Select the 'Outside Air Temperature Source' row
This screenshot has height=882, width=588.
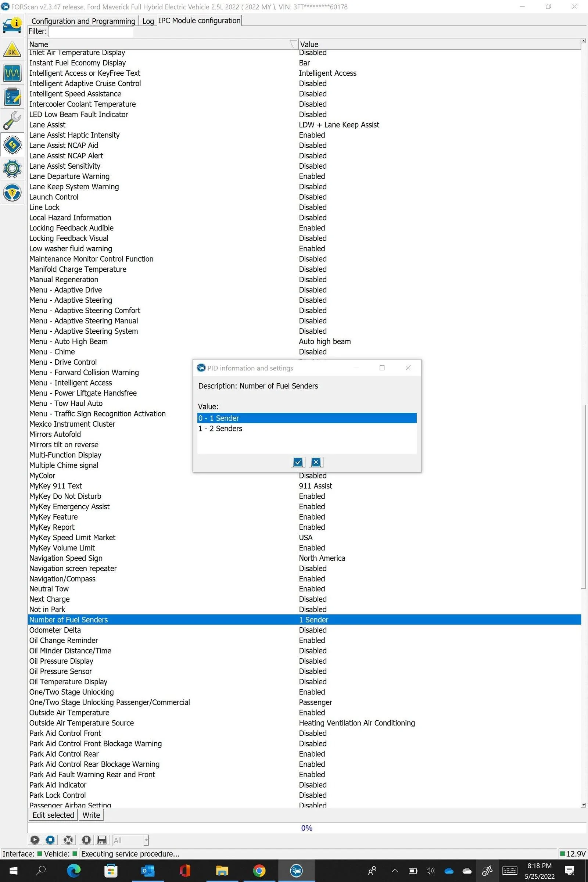point(305,723)
